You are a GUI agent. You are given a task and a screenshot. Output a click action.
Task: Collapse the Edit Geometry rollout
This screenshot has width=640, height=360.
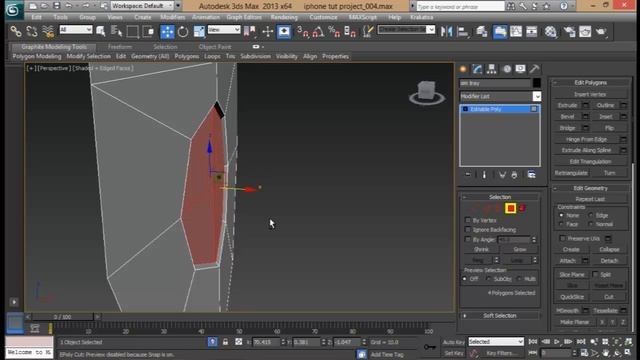point(590,188)
